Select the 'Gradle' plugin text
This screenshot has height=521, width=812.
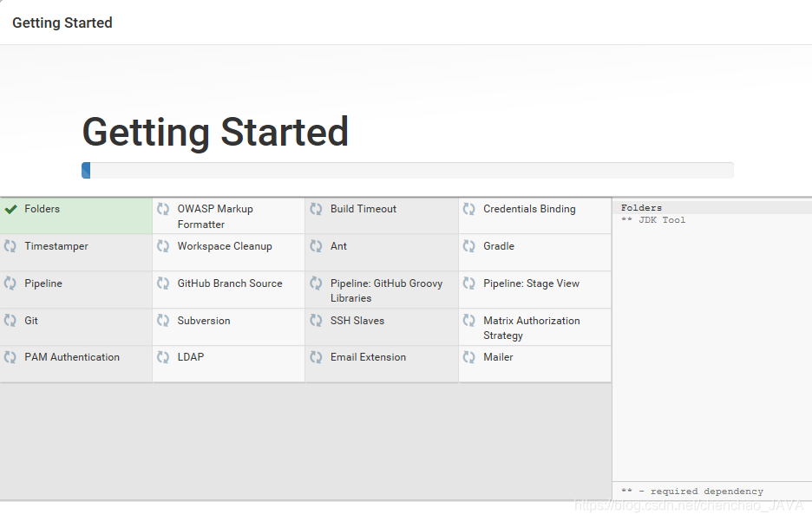(x=499, y=246)
